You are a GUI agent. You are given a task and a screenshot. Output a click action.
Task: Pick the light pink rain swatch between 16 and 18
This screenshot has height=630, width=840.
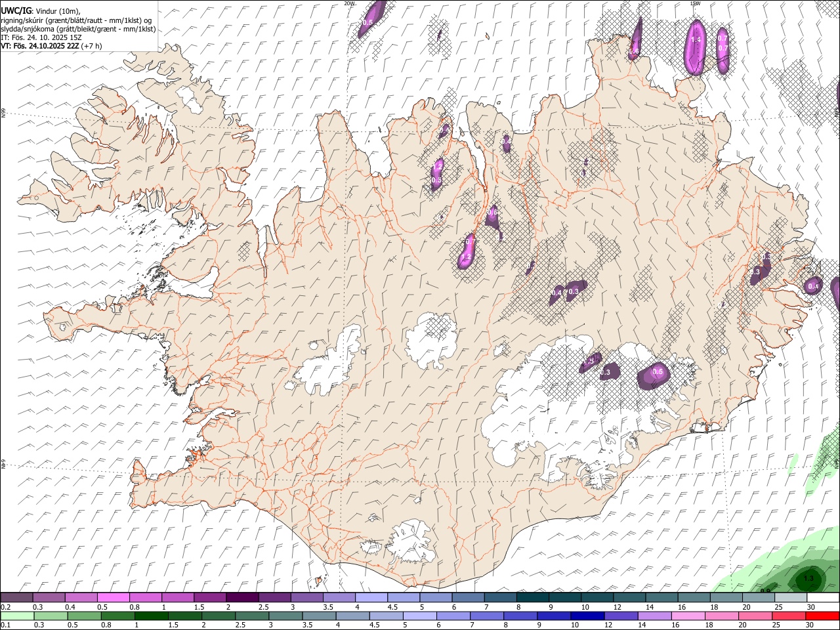(688, 616)
